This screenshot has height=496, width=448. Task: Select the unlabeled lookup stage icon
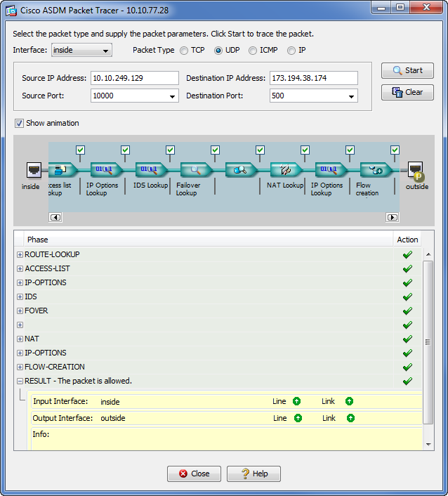click(x=242, y=170)
